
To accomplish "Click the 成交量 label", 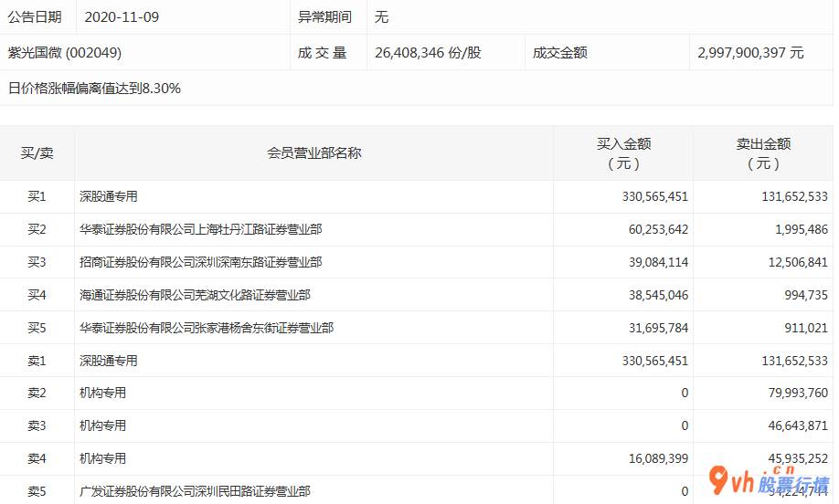I will point(322,52).
